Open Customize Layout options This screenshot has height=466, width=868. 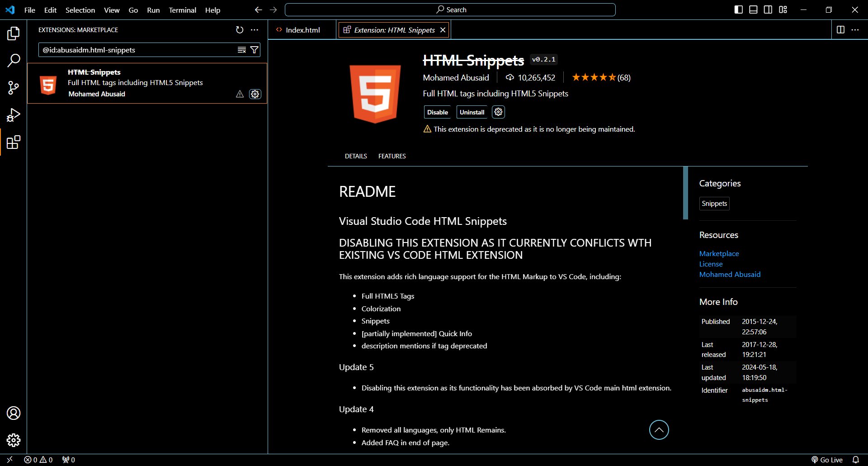[x=783, y=10]
